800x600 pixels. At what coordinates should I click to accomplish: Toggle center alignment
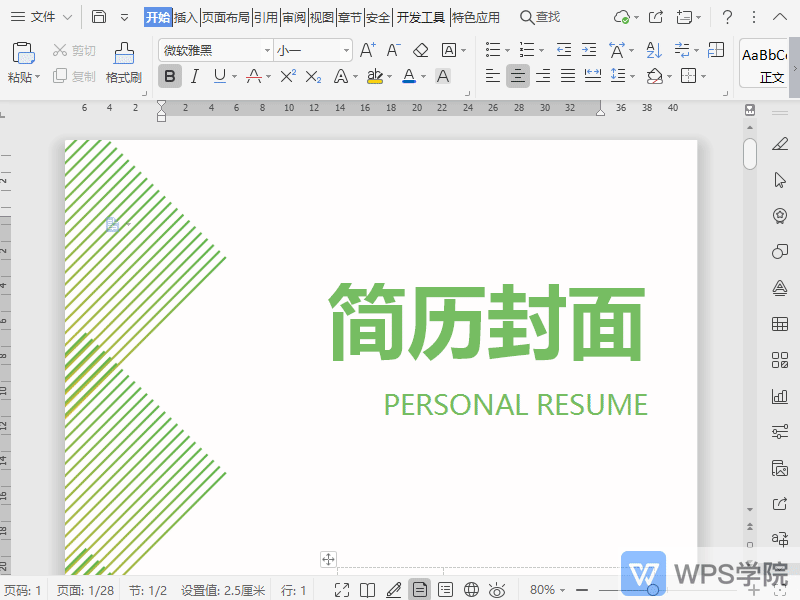pos(517,76)
